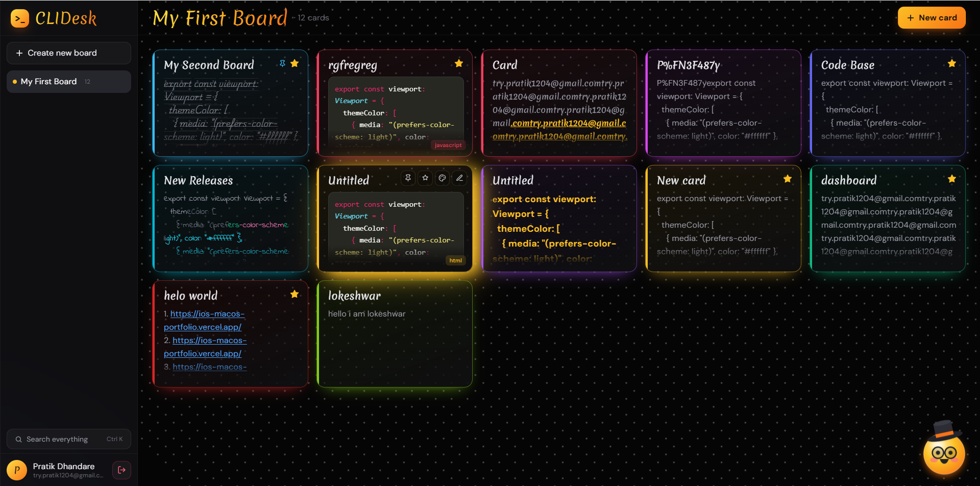Open the Card titled card with emails
The height and width of the screenshot is (486, 980).
coord(559,103)
